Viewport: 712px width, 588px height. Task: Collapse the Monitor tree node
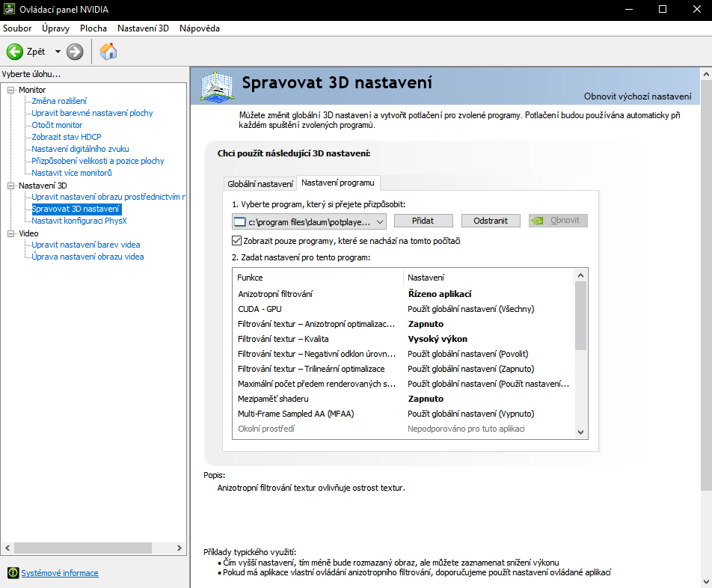[11, 90]
